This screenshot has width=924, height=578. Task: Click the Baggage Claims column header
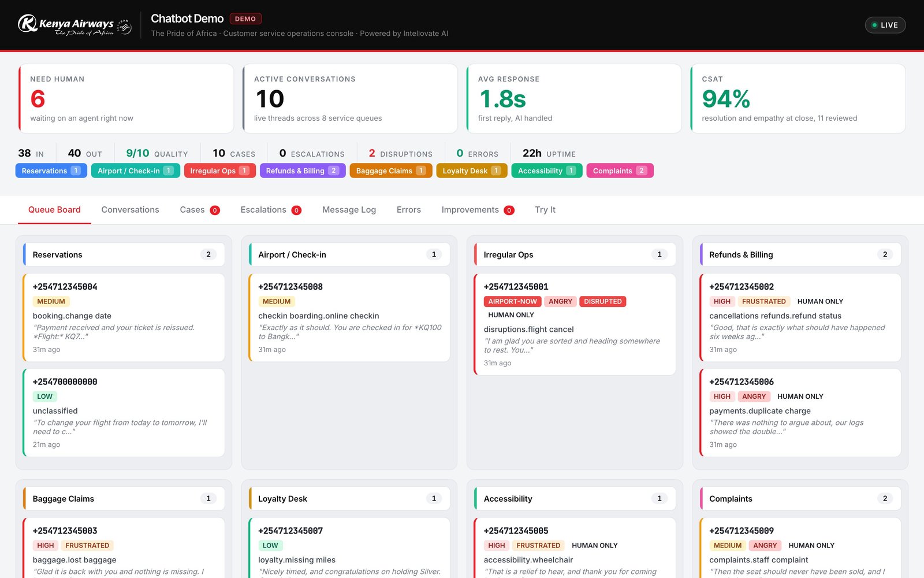point(124,498)
